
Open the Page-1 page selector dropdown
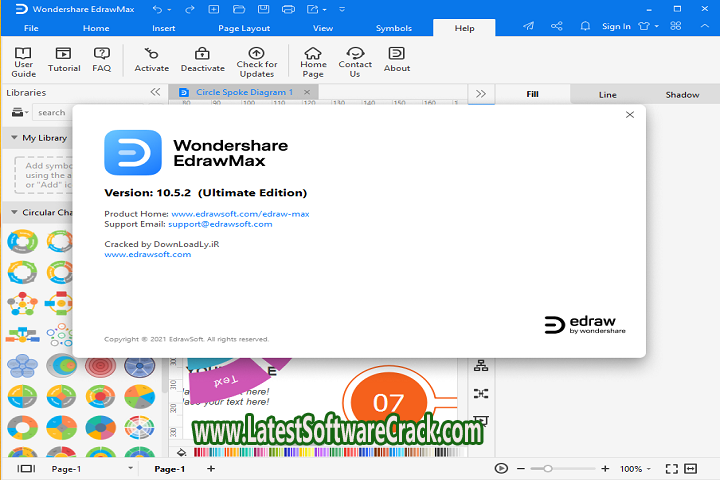(130, 468)
